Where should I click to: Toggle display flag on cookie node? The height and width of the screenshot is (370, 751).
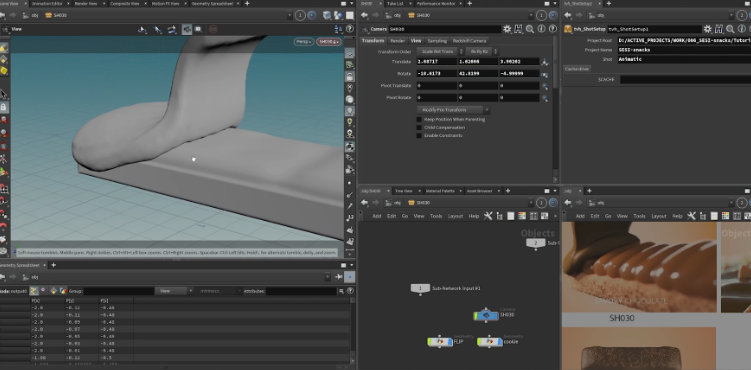pyautogui.click(x=500, y=342)
